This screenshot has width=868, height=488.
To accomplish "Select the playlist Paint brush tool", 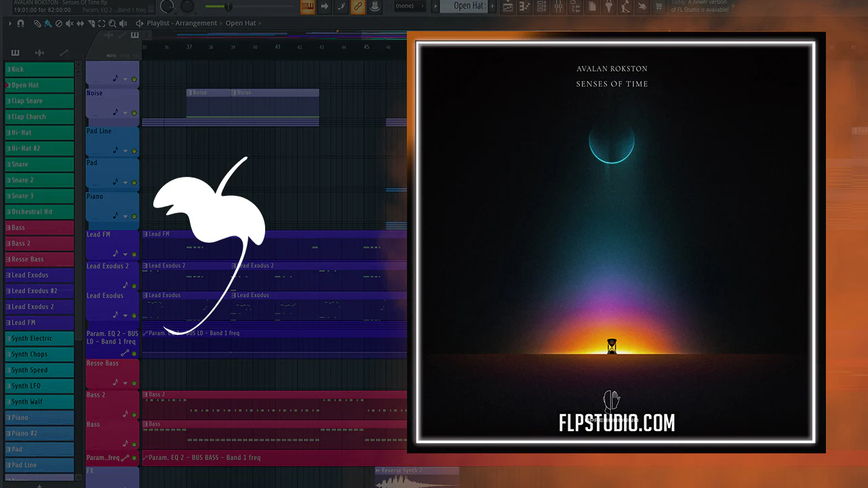I will (47, 23).
